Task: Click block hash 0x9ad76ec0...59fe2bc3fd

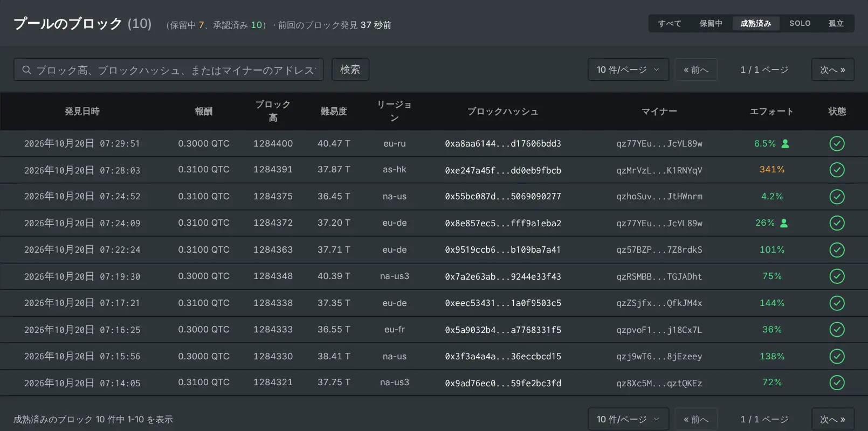Action: coord(503,383)
